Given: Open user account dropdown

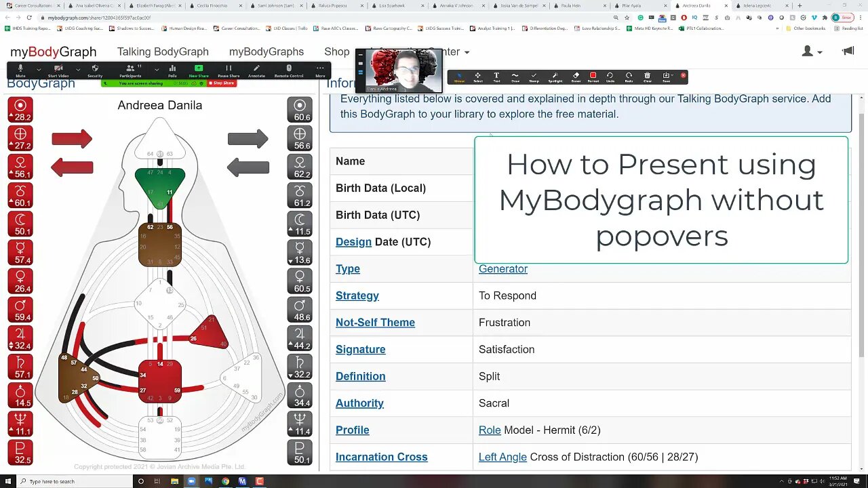Looking at the screenshot, I should tap(812, 52).
